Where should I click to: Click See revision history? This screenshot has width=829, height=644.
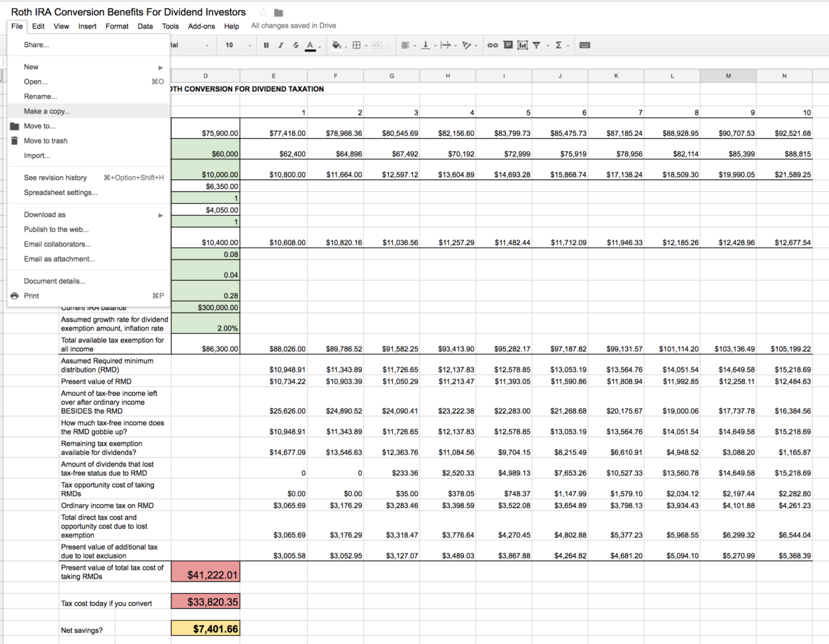[x=55, y=178]
